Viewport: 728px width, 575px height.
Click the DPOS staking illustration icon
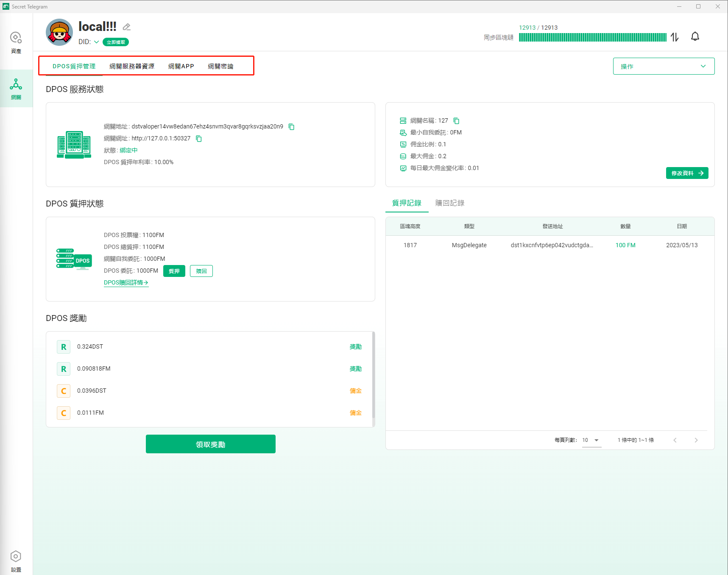click(74, 259)
